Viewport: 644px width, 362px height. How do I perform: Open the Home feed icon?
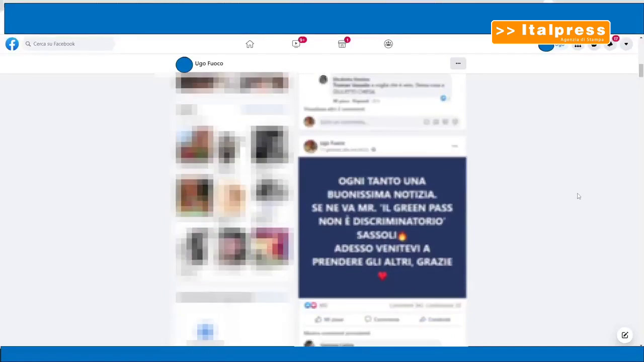[x=250, y=44]
